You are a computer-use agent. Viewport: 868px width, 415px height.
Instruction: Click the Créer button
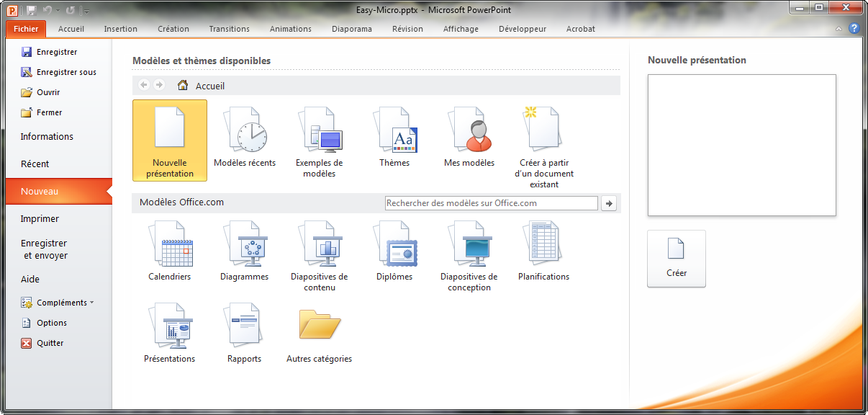coord(677,259)
